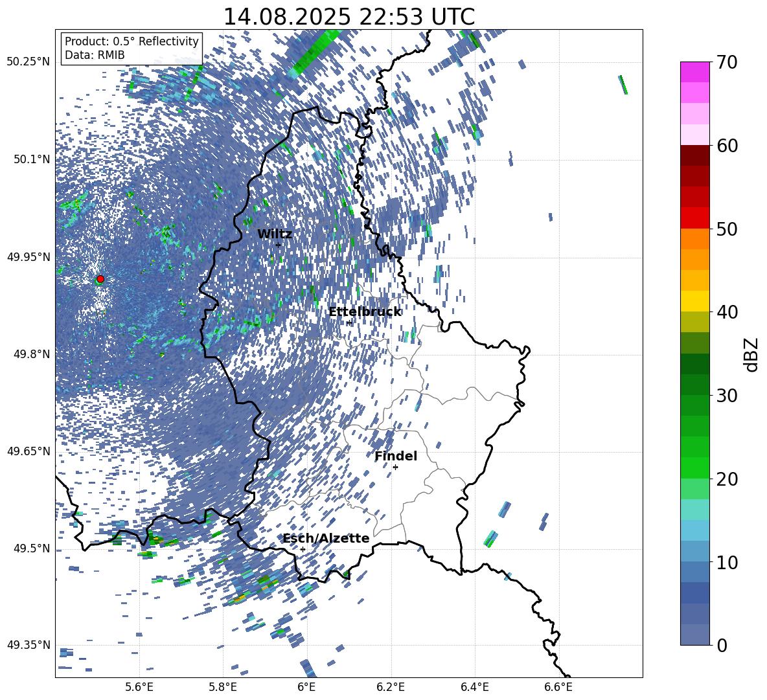Click the yellow colorbar swatch above 40
767x700 pixels.
pos(694,301)
